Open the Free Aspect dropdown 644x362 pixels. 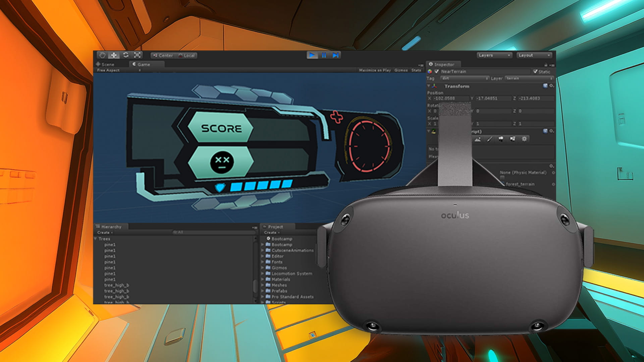tap(119, 70)
